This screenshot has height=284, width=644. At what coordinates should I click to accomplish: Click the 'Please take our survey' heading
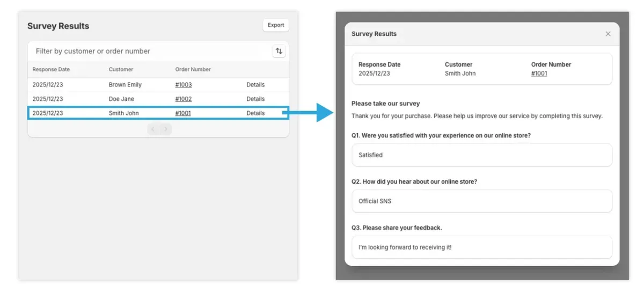click(x=386, y=104)
